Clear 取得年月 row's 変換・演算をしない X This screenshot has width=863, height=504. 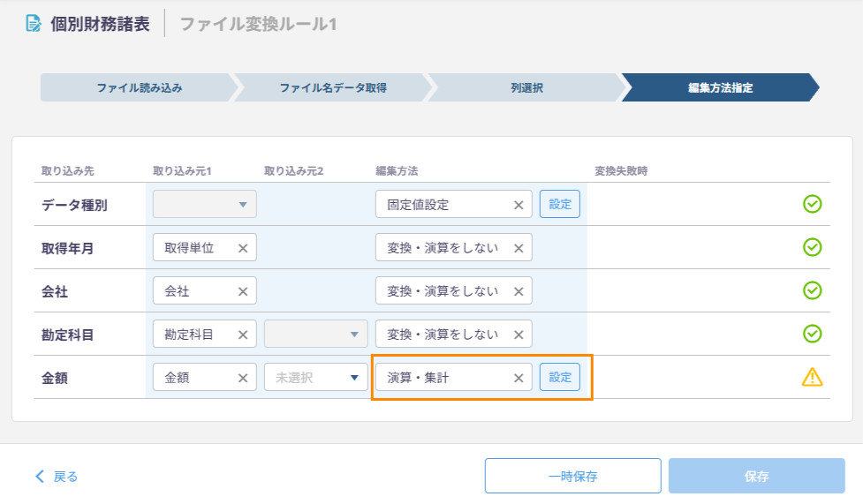point(519,248)
